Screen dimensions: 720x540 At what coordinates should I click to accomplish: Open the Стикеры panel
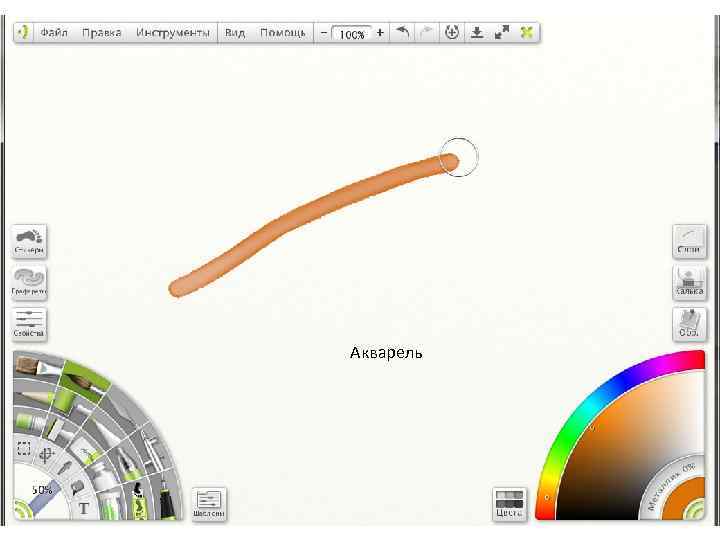(x=29, y=241)
